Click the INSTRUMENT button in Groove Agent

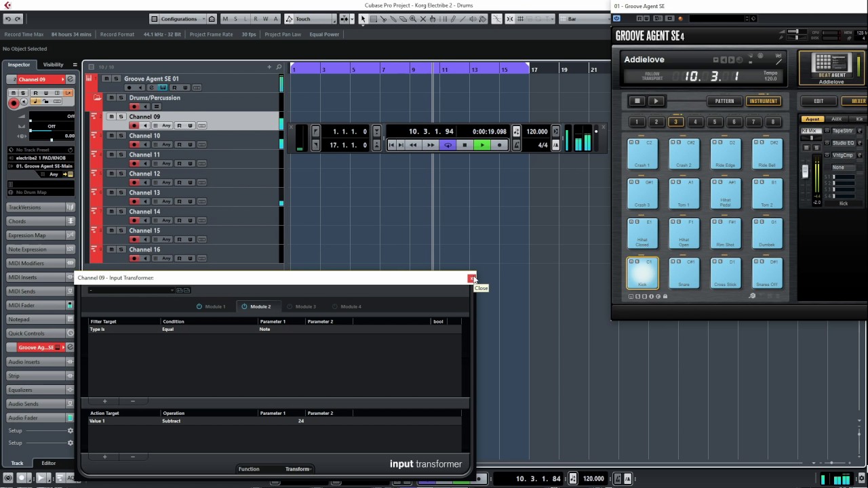[763, 101]
